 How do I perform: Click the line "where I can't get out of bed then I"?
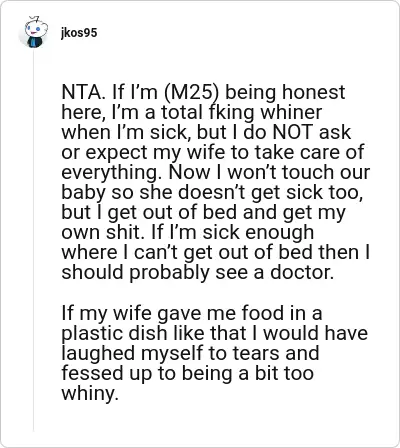pyautogui.click(x=216, y=252)
